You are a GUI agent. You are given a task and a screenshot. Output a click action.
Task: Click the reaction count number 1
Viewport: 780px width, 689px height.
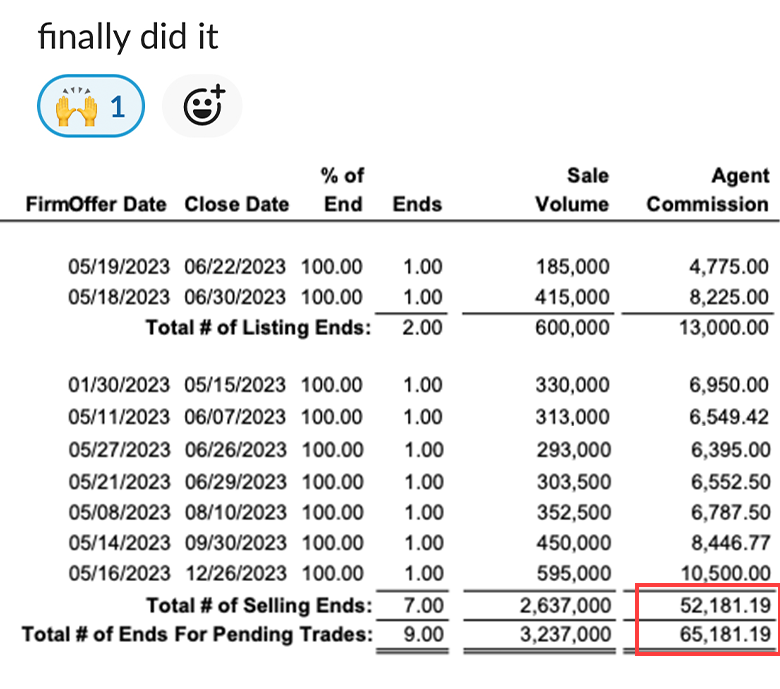(118, 106)
